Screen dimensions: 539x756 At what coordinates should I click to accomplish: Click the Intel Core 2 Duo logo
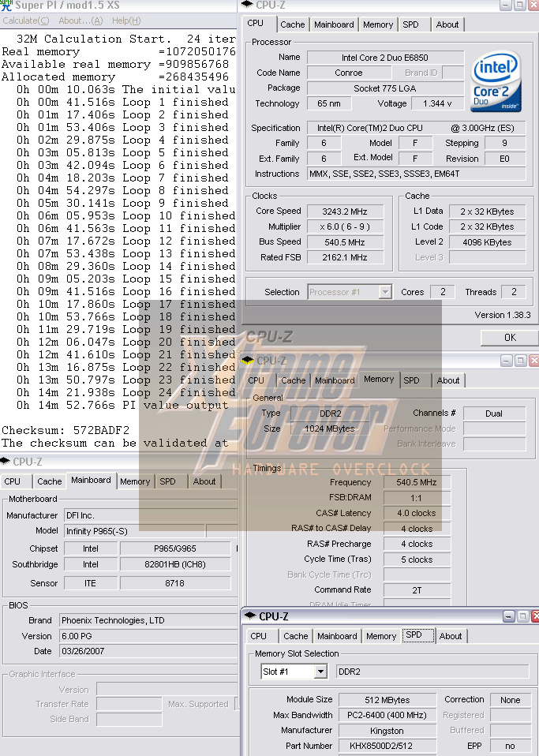[x=496, y=81]
